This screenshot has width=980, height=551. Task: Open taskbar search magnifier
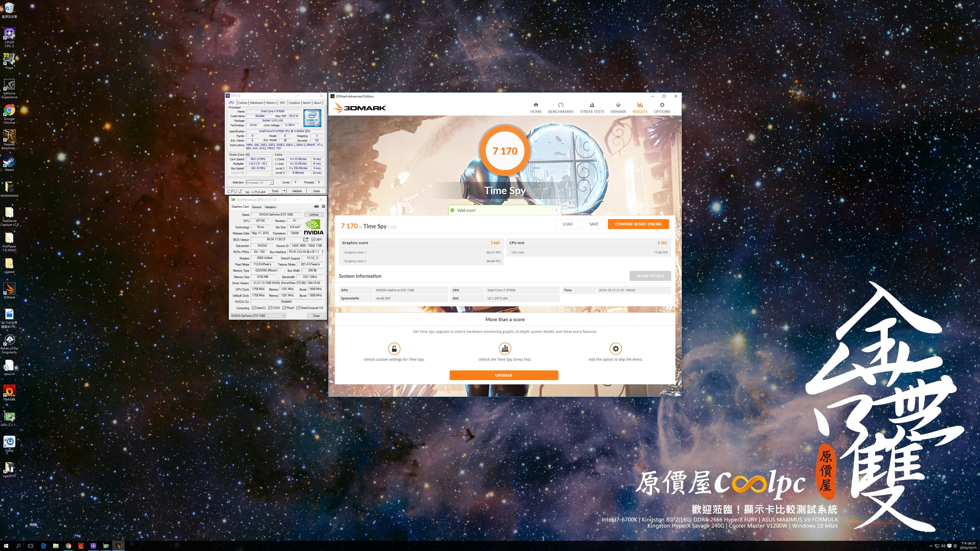pos(18,546)
